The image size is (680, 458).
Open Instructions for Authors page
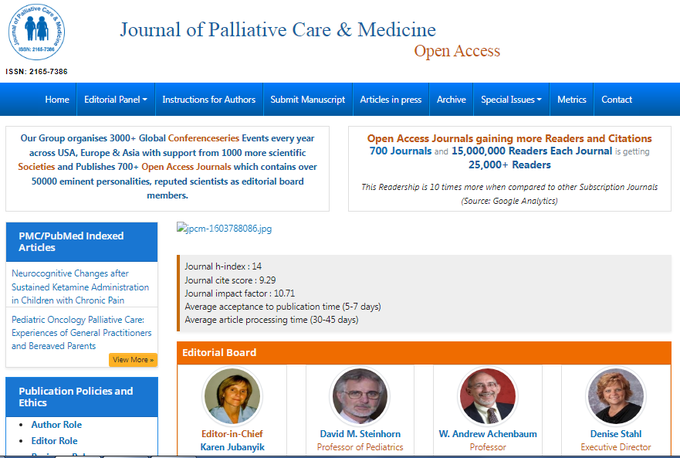[209, 100]
